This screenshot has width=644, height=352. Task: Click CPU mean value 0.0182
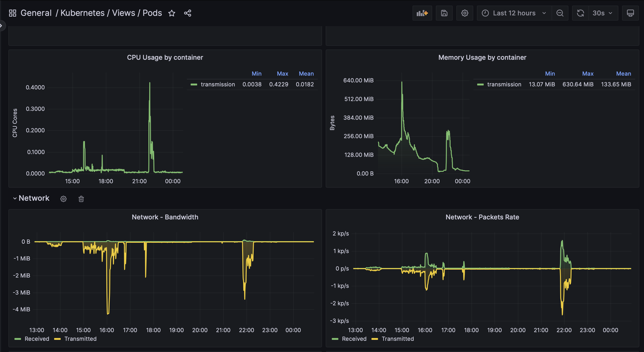(305, 84)
